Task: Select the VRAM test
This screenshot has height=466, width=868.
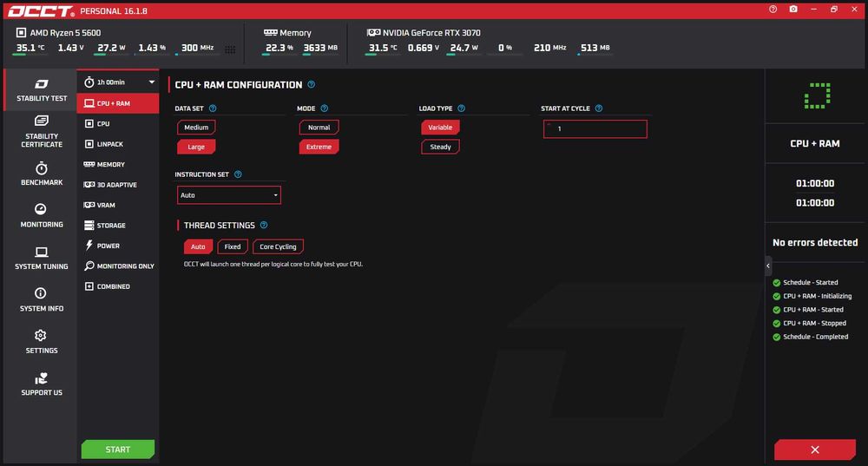Action: 118,205
